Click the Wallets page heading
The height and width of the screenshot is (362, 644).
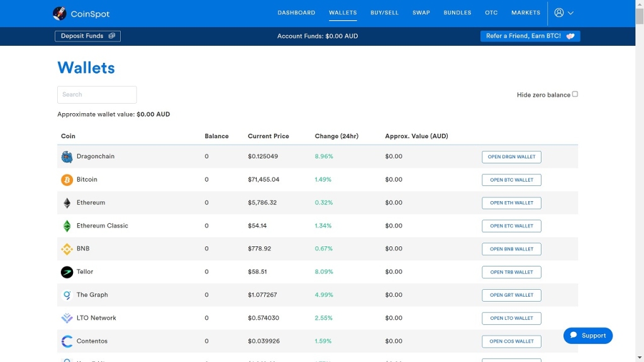tap(86, 68)
